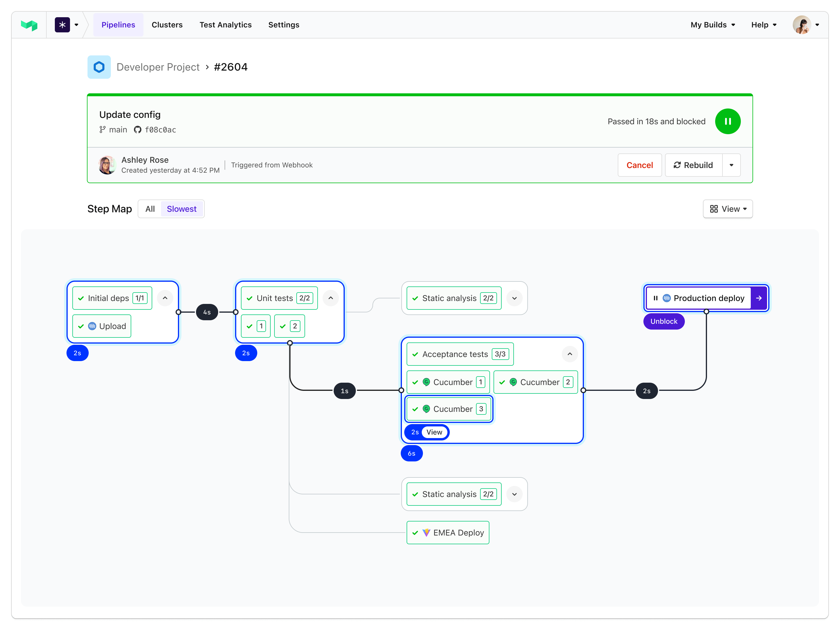Expand the top Static analysis group

coord(514,298)
